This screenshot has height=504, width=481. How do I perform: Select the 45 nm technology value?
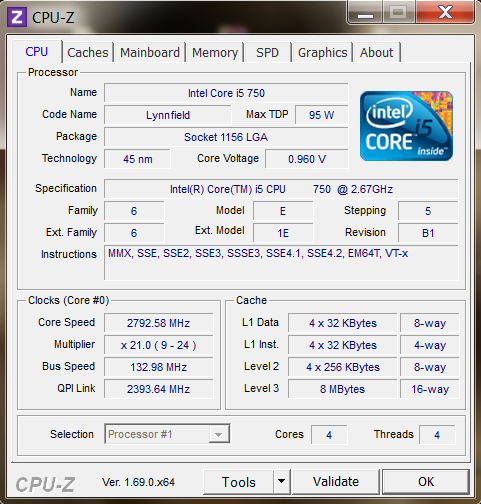pyautogui.click(x=137, y=159)
